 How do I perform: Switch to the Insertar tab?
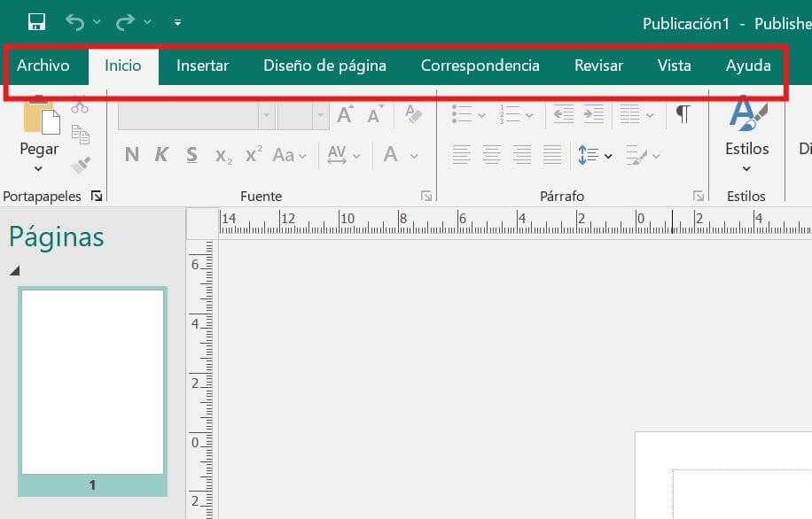click(202, 66)
